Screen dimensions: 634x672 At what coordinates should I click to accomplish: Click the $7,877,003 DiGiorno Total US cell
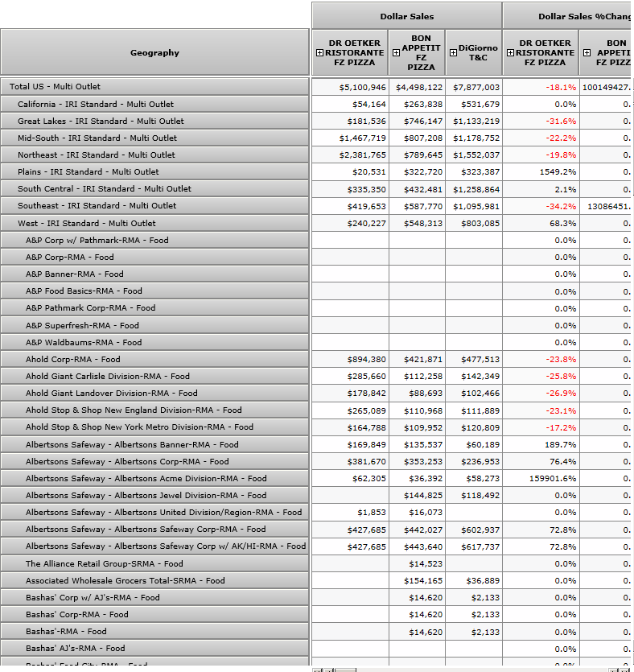475,87
